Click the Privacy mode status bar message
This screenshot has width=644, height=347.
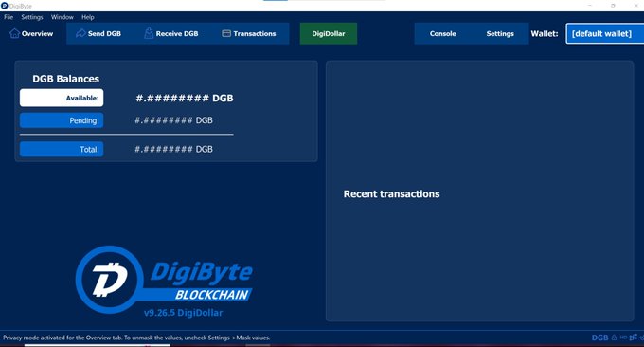coord(136,338)
